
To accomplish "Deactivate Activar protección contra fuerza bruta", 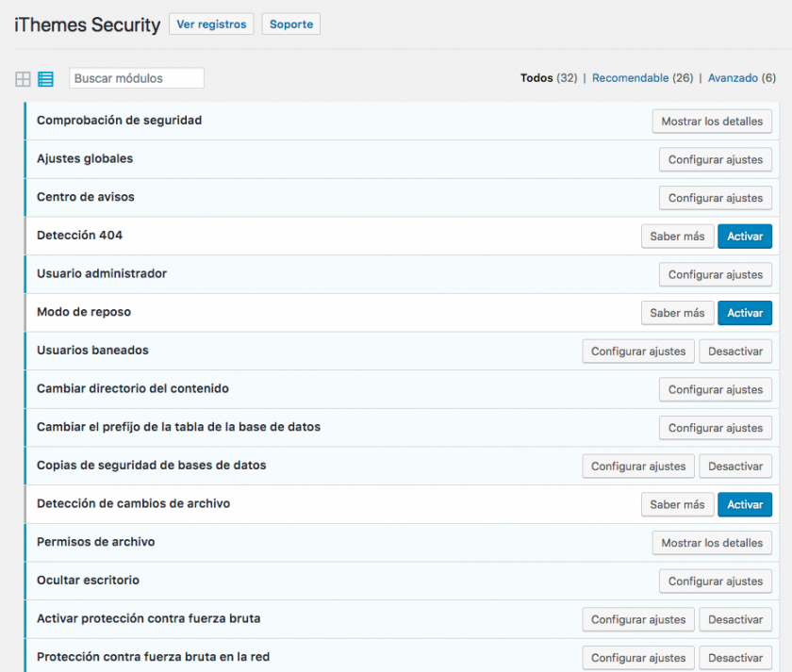I will coord(735,619).
